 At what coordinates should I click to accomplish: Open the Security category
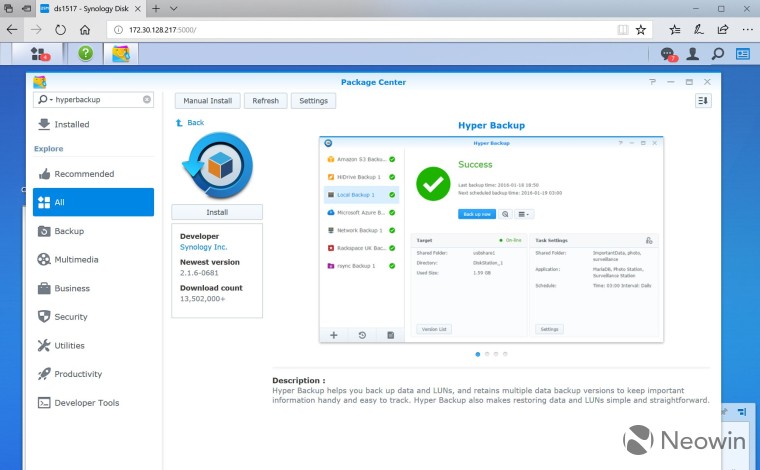93,317
